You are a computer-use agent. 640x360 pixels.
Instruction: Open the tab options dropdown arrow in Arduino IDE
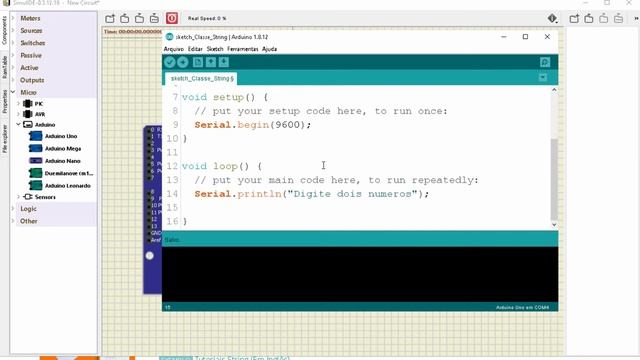coord(542,78)
